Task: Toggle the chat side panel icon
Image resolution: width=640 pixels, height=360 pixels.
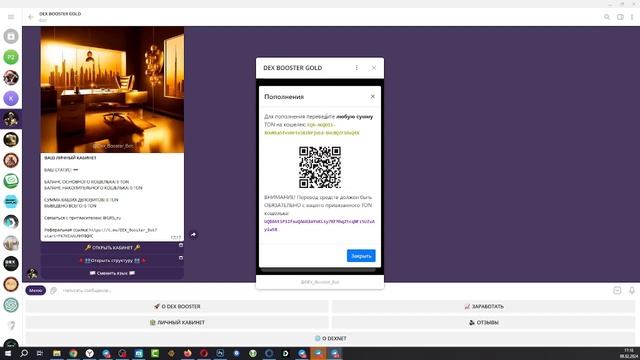Action: point(620,17)
